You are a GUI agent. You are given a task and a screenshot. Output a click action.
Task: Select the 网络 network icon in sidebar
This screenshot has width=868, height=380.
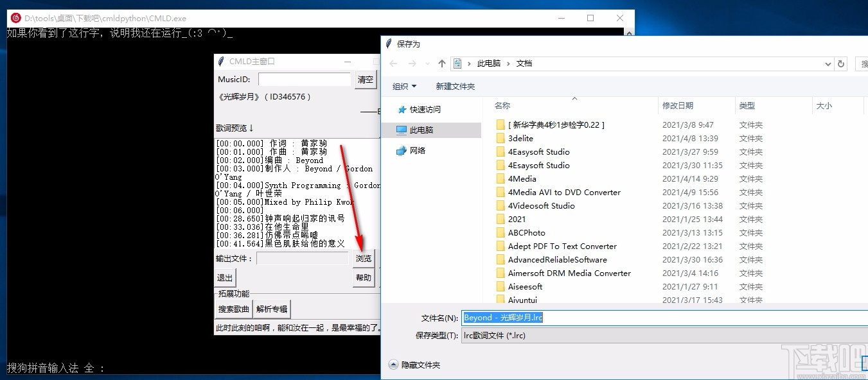click(402, 150)
